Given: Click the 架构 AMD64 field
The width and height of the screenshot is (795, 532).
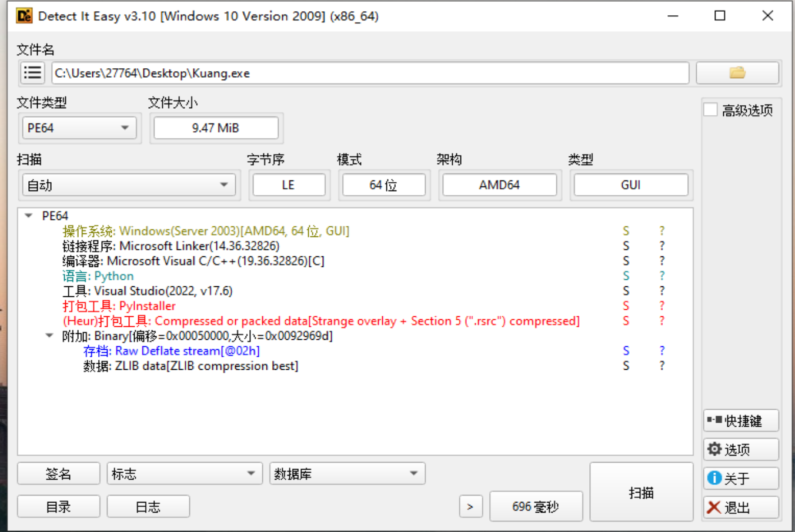Looking at the screenshot, I should (499, 185).
